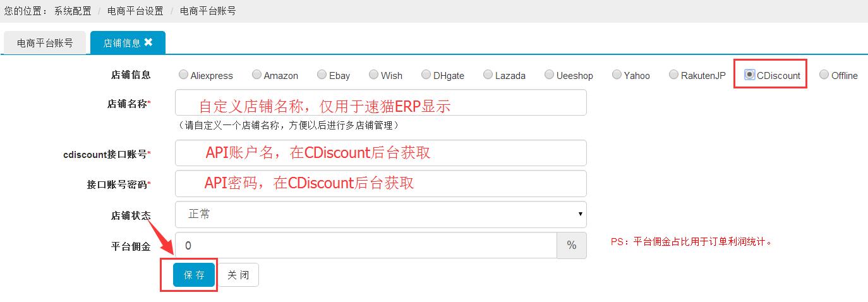Choose the Offline platform option
The width and height of the screenshot is (868, 302).
click(x=824, y=75)
